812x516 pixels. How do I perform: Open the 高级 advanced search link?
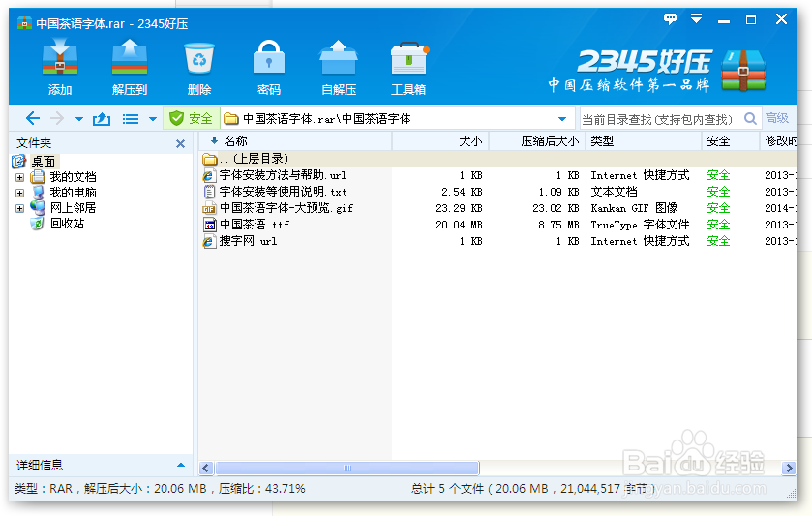point(777,118)
